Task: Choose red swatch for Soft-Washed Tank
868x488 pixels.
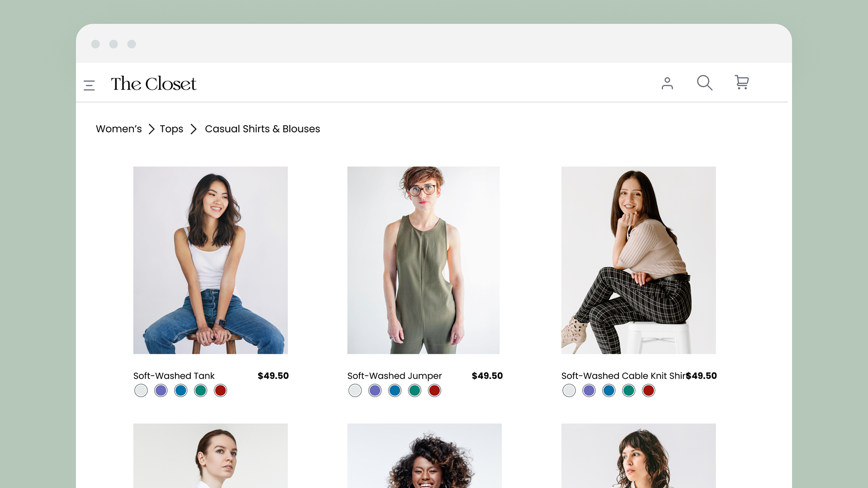Action: pyautogui.click(x=221, y=390)
